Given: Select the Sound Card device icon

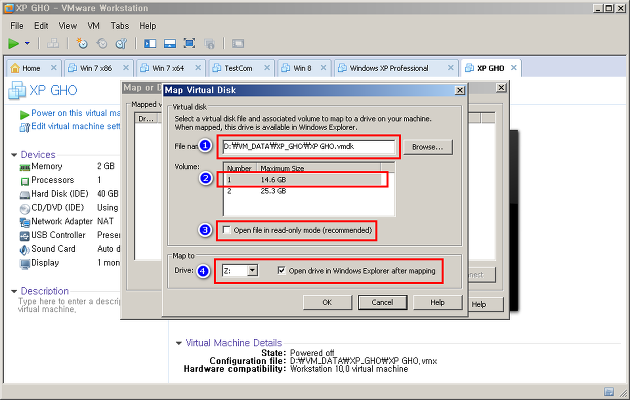Looking at the screenshot, I should click(25, 250).
